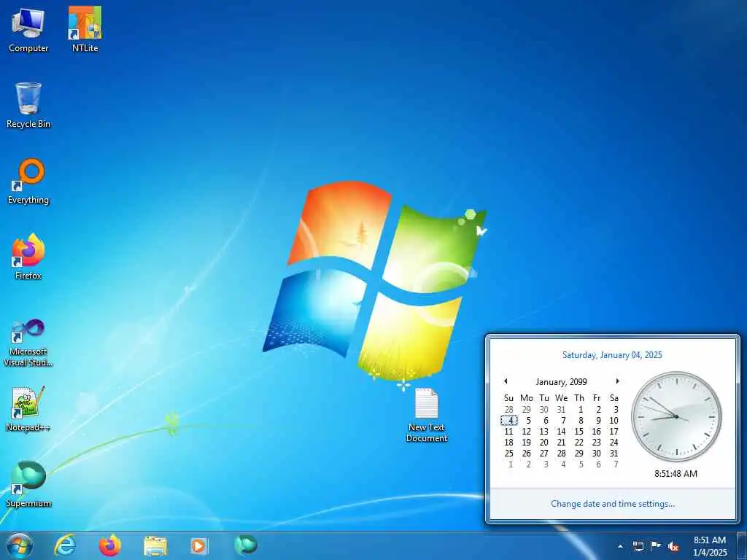Open the Start menu orb
The width and height of the screenshot is (747, 560).
20,545
